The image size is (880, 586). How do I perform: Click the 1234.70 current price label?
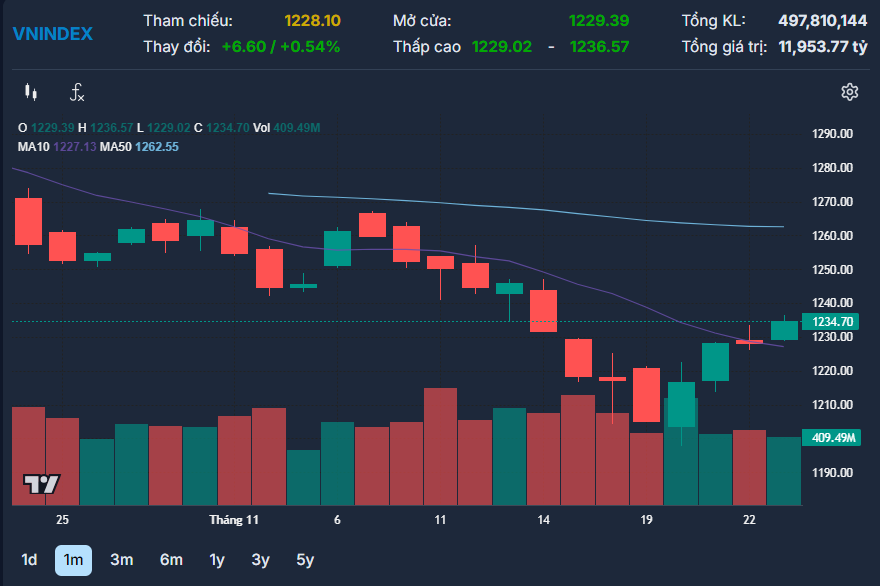click(x=832, y=321)
